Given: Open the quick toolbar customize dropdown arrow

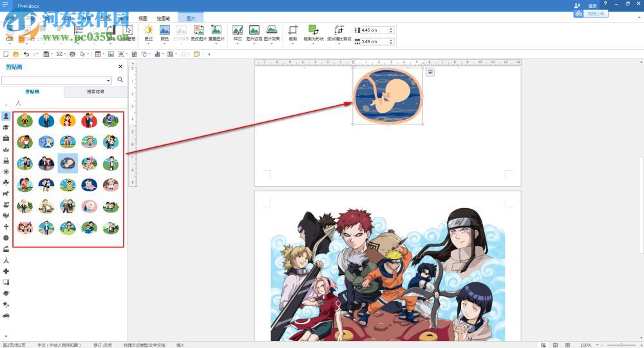Looking at the screenshot, I should (x=209, y=54).
